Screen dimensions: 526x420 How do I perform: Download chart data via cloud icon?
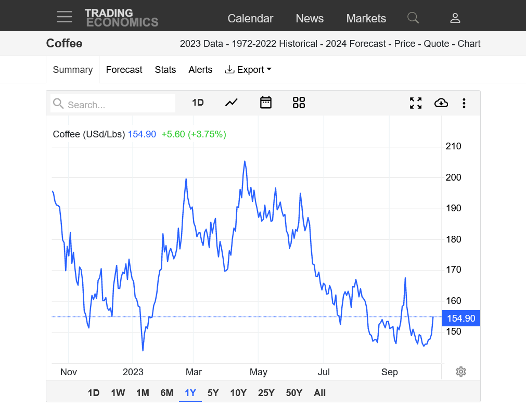[441, 103]
